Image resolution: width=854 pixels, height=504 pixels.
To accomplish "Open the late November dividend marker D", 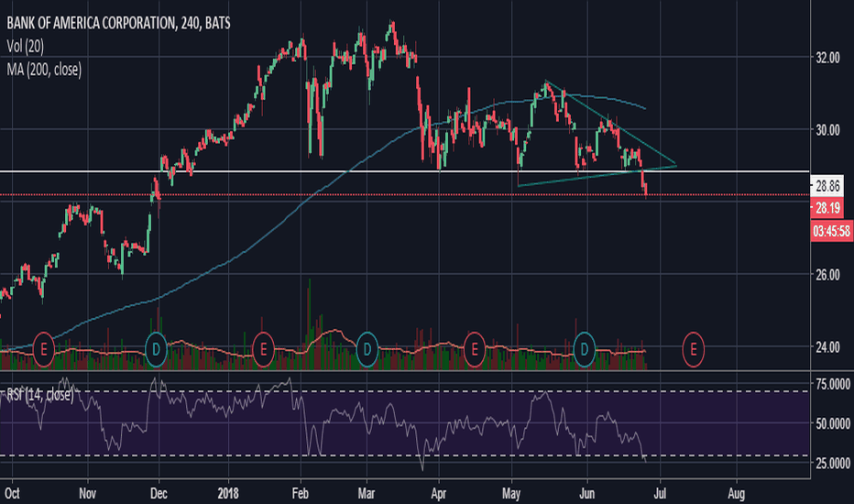I will click(157, 349).
